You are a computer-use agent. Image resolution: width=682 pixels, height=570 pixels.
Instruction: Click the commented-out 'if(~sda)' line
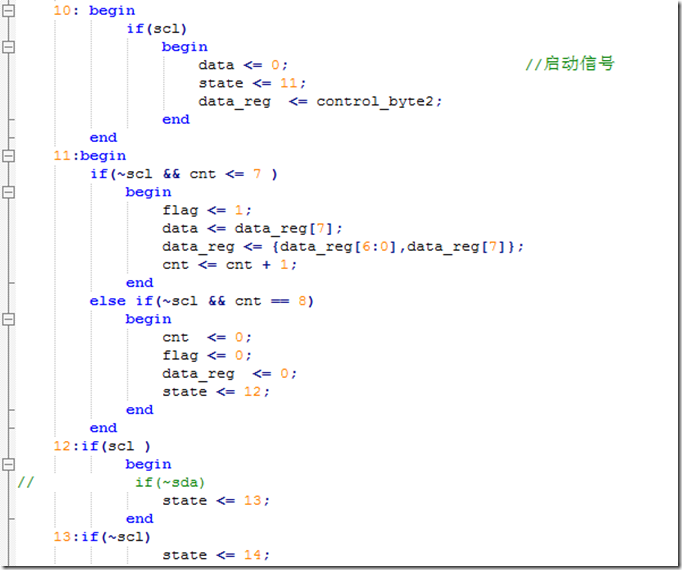pyautogui.click(x=170, y=483)
